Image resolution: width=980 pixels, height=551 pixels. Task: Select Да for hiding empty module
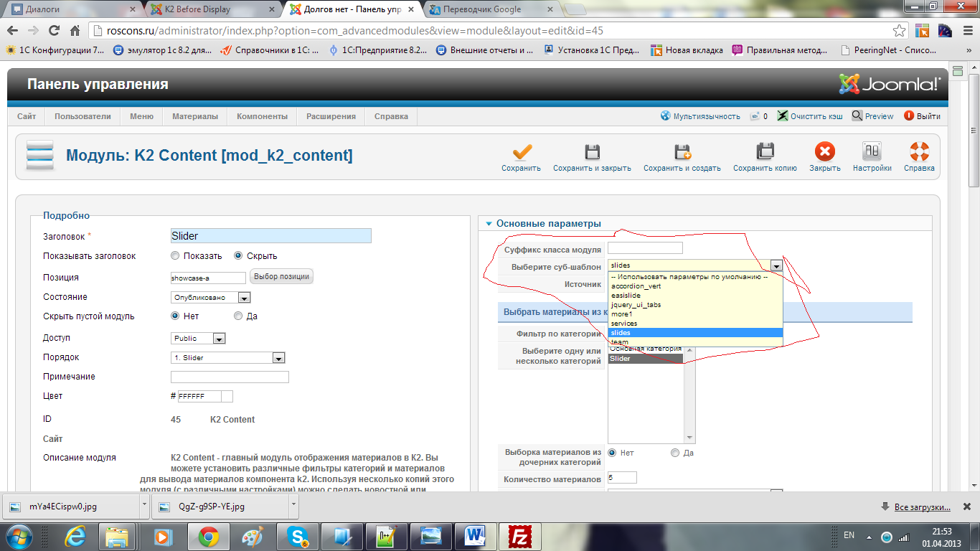[x=238, y=316]
